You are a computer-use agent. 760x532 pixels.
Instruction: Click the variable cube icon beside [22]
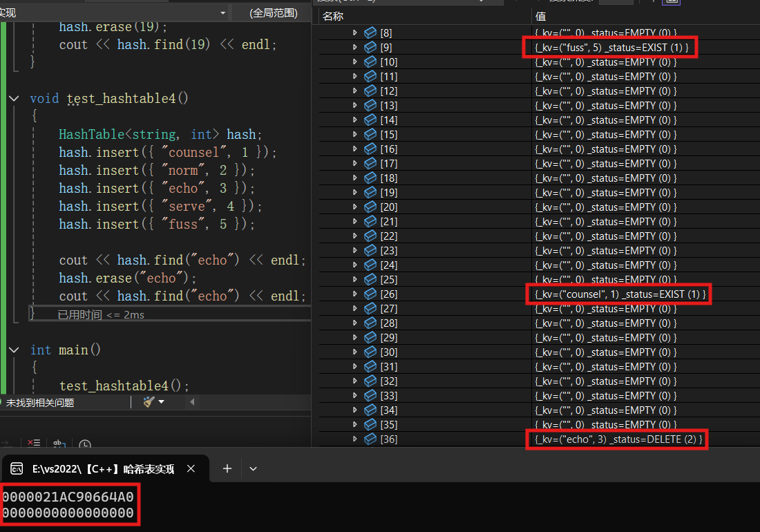click(370, 236)
